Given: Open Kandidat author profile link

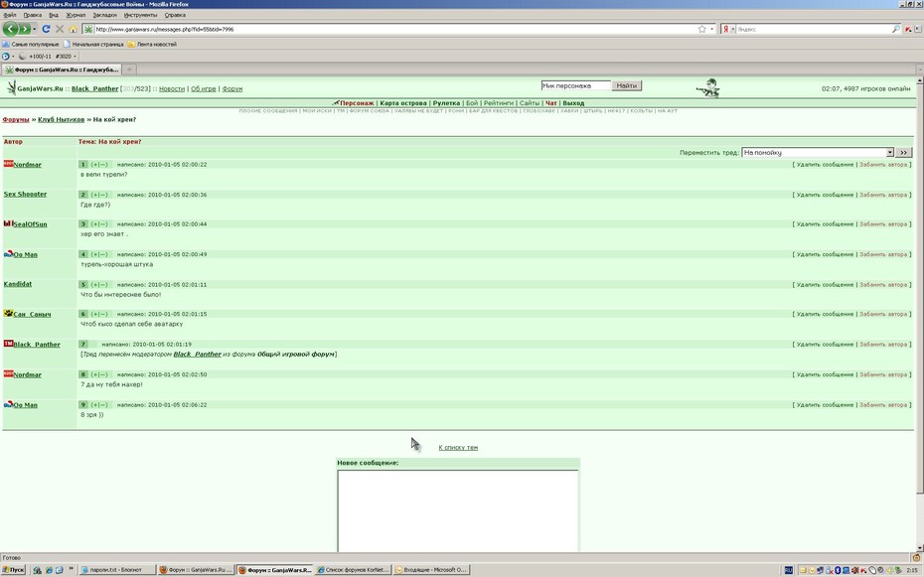Looking at the screenshot, I should pos(18,284).
